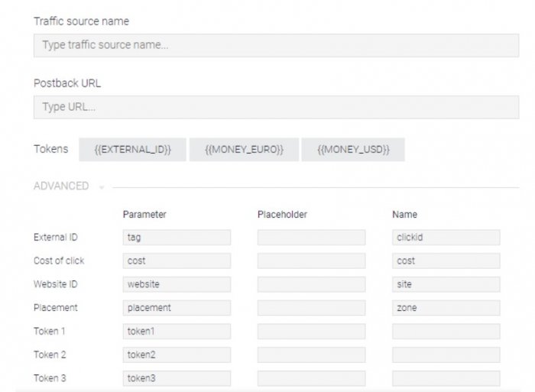Edit Token 3 parameter field 'token3'

click(177, 377)
